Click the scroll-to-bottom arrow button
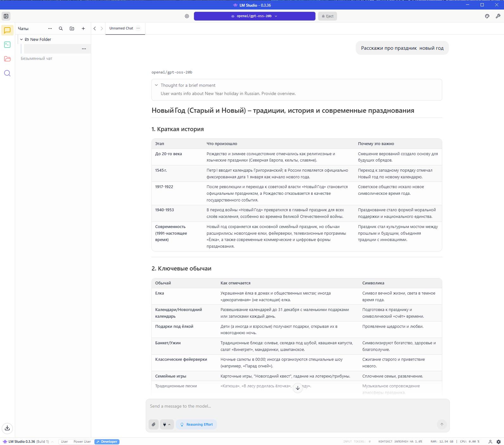The height and width of the screenshot is (445, 504). 297,388
